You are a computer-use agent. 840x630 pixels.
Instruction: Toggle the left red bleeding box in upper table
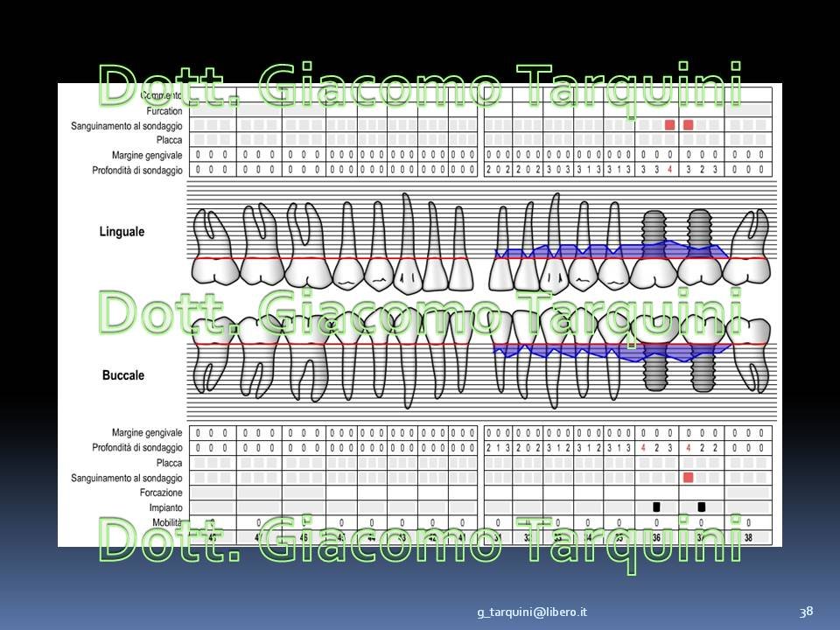click(669, 125)
